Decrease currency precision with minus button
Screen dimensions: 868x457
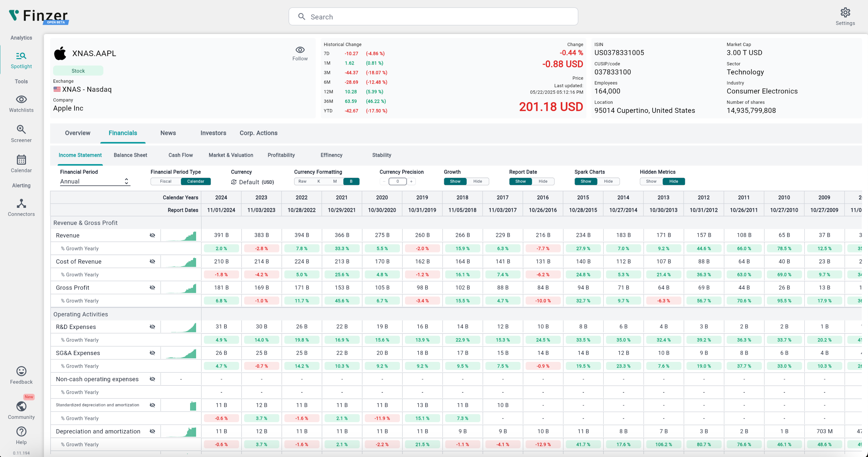[x=384, y=181]
